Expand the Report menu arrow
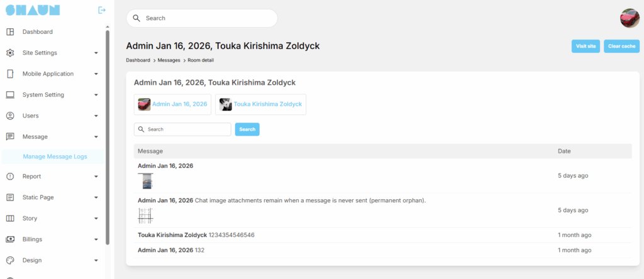This screenshot has height=279, width=644. click(x=96, y=177)
